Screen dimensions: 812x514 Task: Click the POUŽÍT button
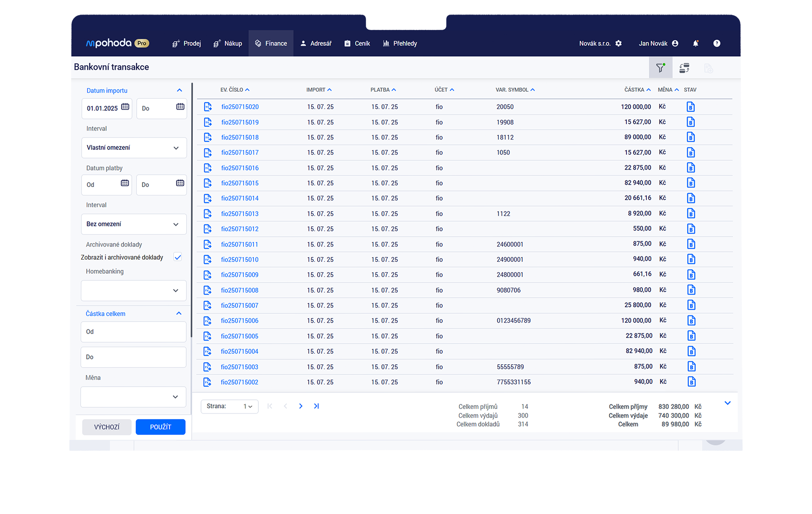pyautogui.click(x=160, y=427)
